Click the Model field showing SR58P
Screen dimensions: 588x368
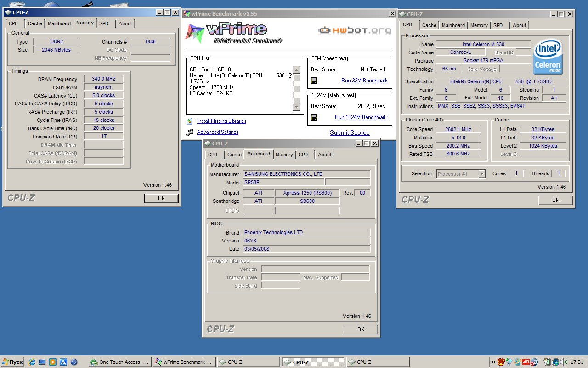coord(283,183)
